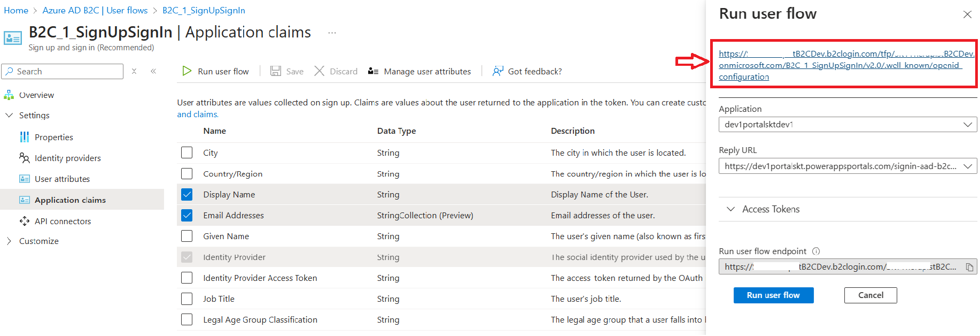The image size is (980, 336).
Task: Open the ellipsis more options menu
Action: pyautogui.click(x=332, y=33)
